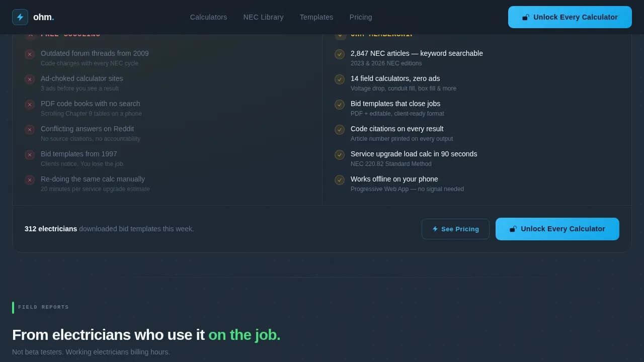Screen dimensions: 644x362
Task: Click 'Progressive Web App — no signal needed' subtext
Action: [407, 189]
